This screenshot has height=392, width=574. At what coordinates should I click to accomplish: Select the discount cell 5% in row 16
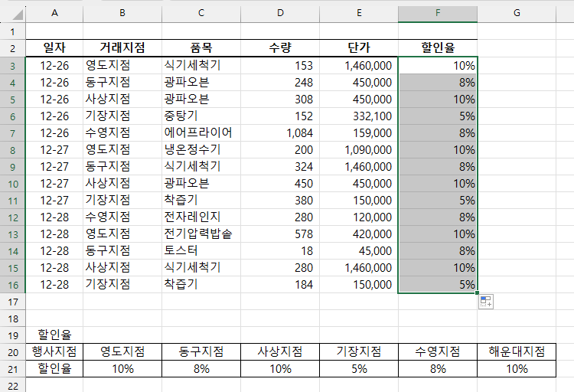(x=438, y=284)
